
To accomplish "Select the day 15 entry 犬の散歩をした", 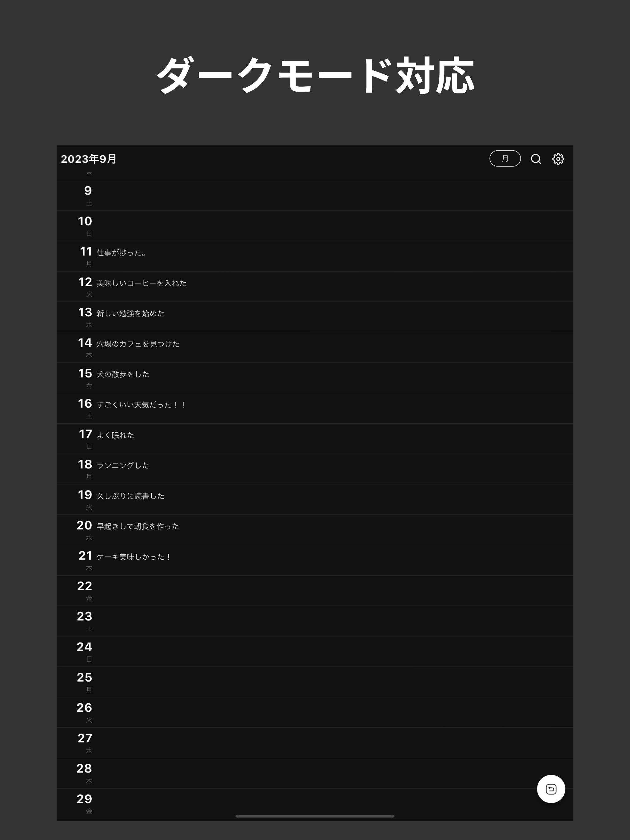I will (x=122, y=374).
